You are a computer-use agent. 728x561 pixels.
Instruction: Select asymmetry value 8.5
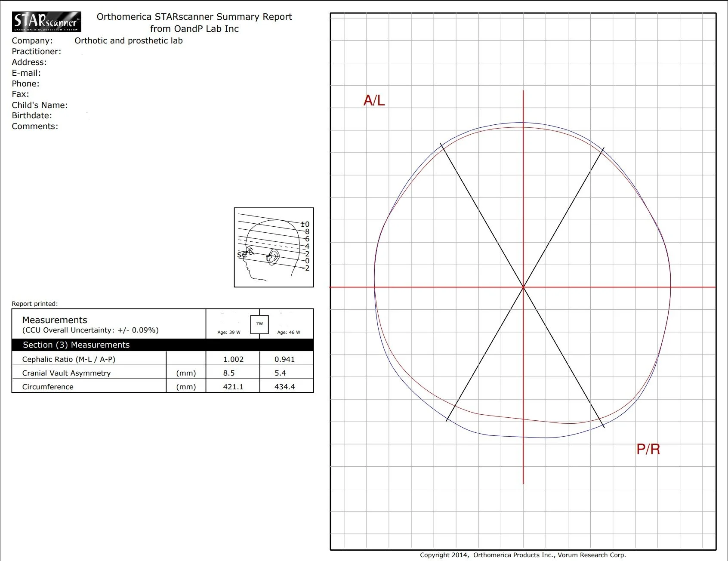[229, 373]
